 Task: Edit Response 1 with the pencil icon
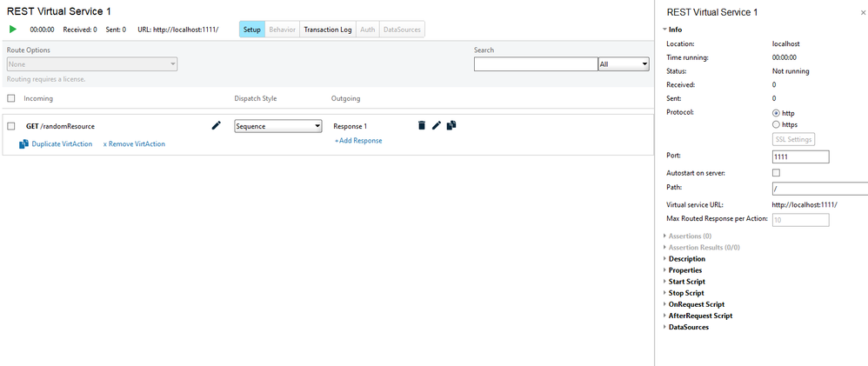click(x=437, y=125)
